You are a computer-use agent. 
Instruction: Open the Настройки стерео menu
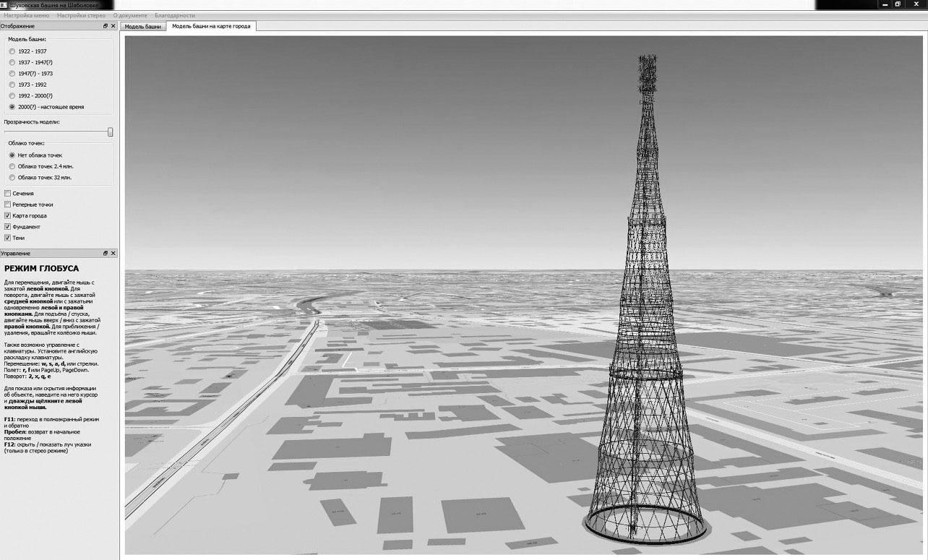(81, 15)
